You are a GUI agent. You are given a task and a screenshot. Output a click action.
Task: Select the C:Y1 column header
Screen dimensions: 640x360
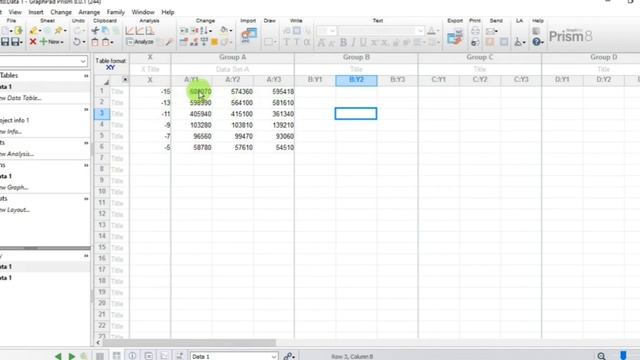pyautogui.click(x=438, y=80)
